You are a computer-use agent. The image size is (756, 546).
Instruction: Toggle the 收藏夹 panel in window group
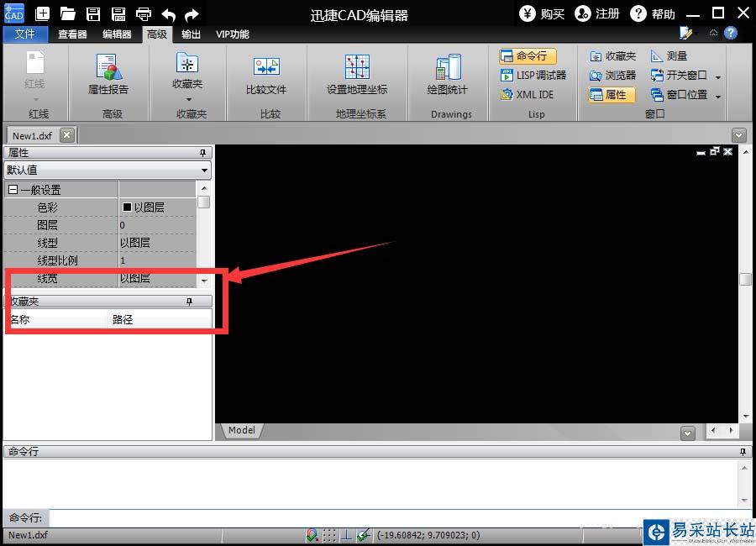click(x=613, y=56)
